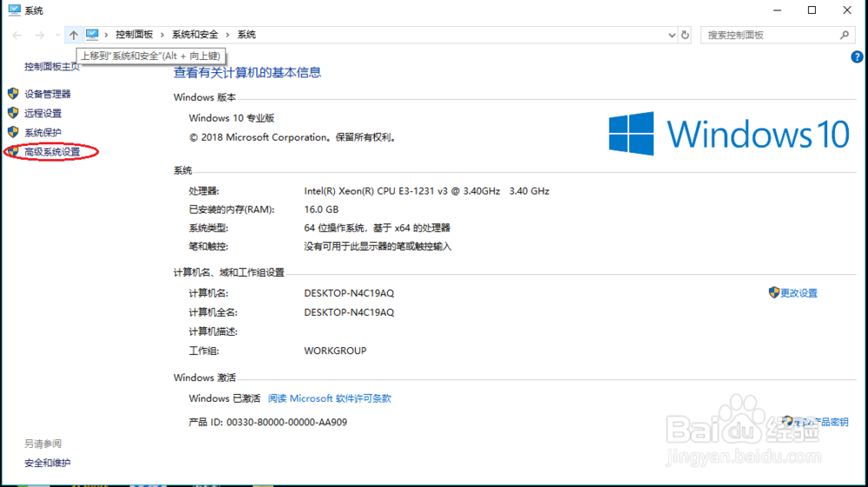Screen dimensions: 868x487
Task: Open 控制面板主页 link
Action: pos(52,66)
